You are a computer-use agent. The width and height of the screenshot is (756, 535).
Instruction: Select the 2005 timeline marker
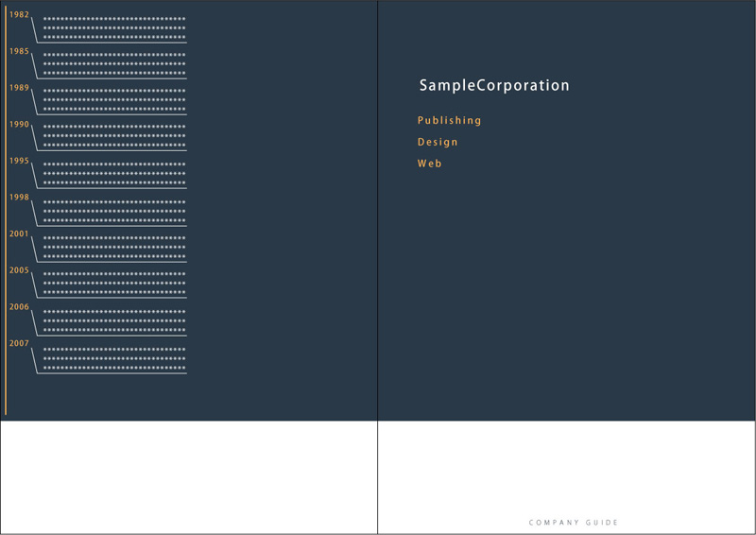pyautogui.click(x=19, y=270)
